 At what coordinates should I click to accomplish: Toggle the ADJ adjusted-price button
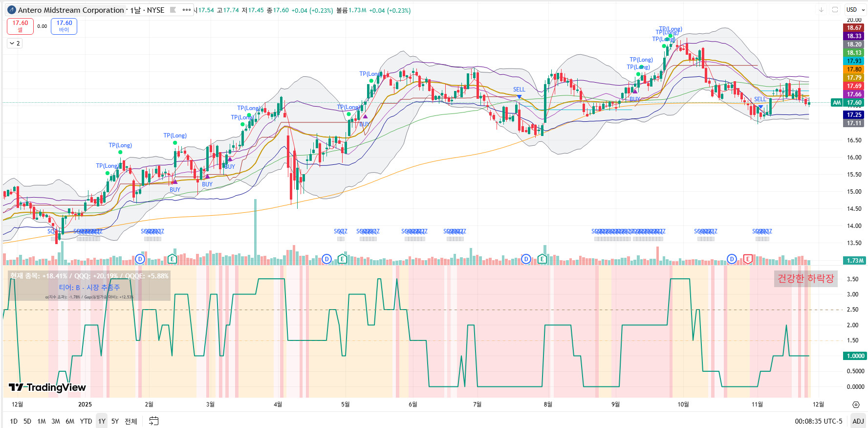coord(858,421)
